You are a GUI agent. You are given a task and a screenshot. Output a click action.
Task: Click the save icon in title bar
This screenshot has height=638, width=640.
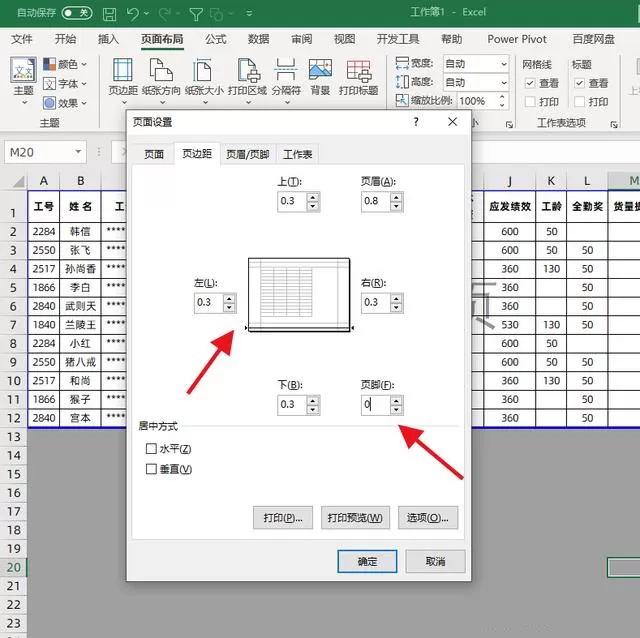(109, 14)
